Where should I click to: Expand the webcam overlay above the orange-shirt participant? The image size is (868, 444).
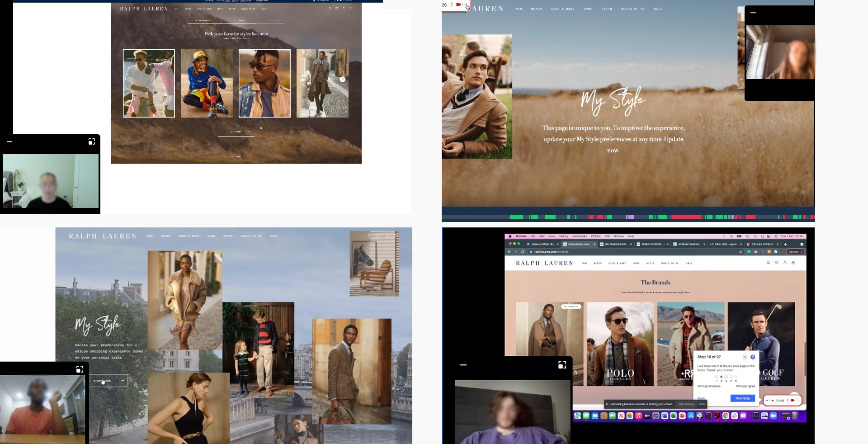point(80,369)
